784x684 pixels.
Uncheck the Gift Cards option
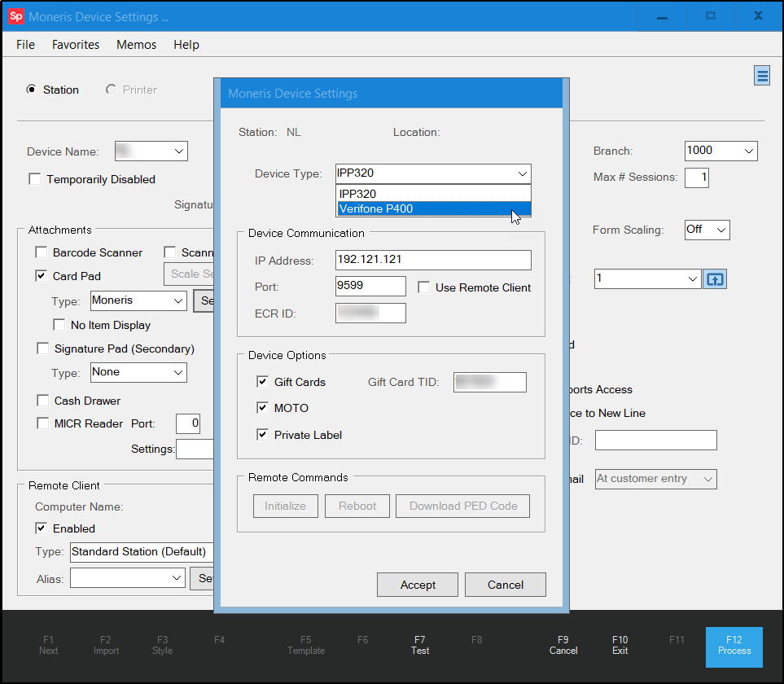tap(262, 382)
